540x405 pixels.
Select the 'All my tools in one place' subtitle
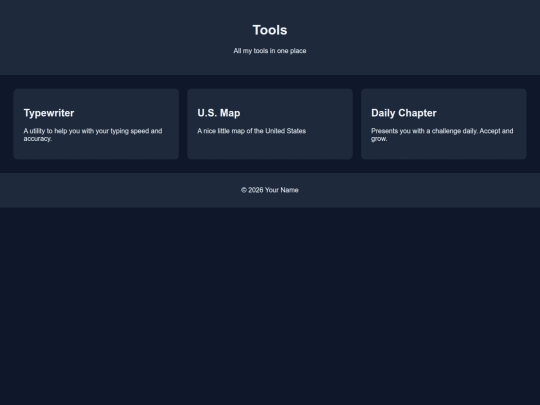click(270, 51)
